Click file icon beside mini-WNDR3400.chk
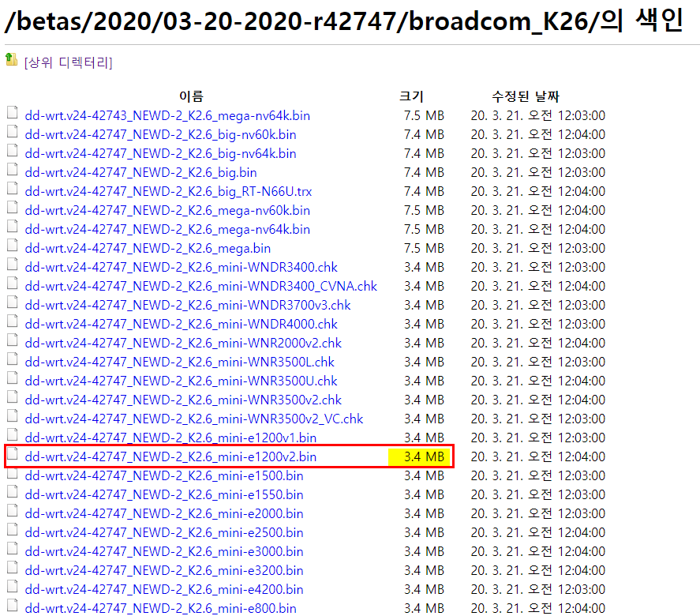This screenshot has height=616, width=700. (13, 264)
